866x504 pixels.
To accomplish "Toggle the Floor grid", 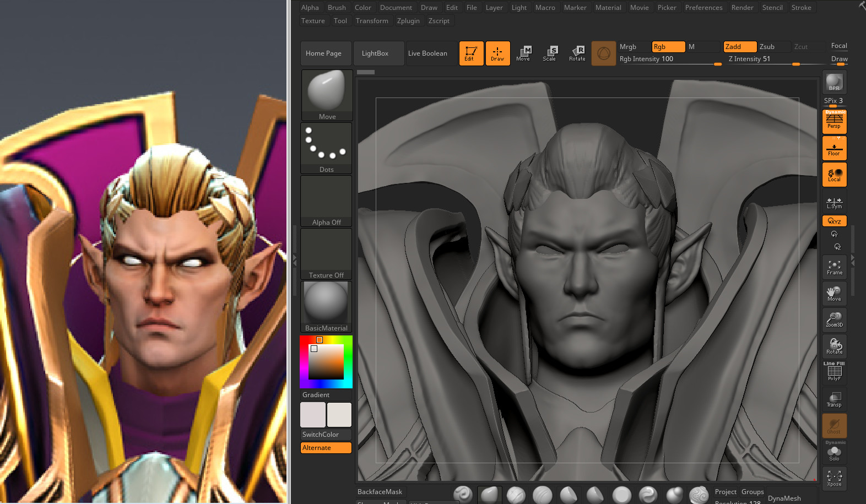I will point(834,148).
